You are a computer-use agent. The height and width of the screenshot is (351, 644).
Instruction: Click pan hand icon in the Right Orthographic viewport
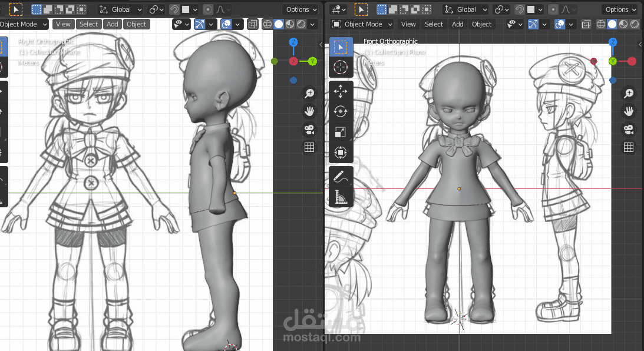(x=309, y=111)
